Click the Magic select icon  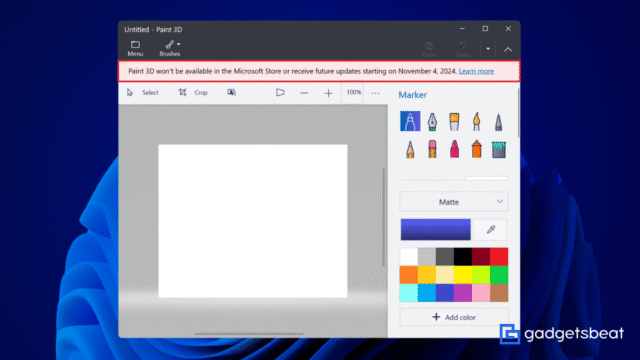click(x=231, y=93)
